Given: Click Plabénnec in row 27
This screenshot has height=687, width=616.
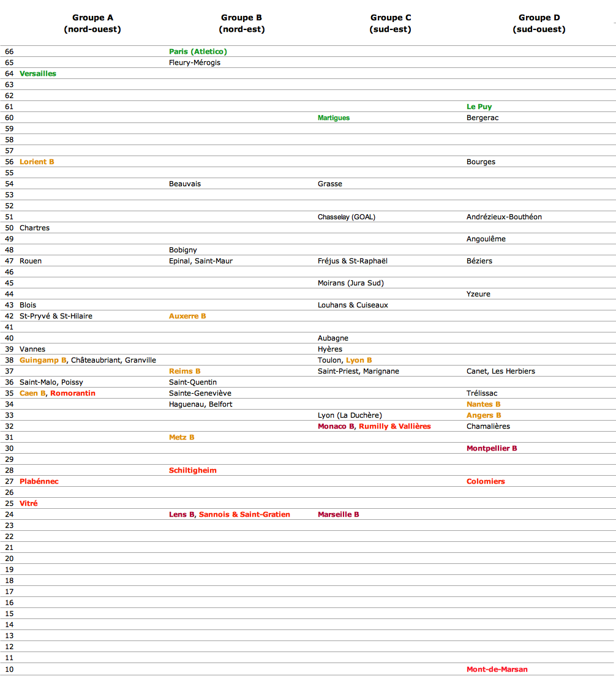Looking at the screenshot, I should [39, 481].
